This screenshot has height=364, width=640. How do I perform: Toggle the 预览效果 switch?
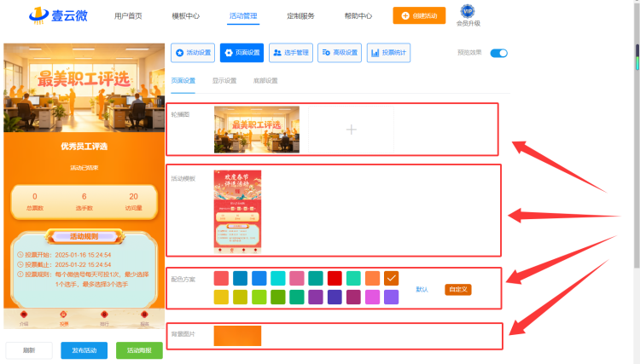499,53
